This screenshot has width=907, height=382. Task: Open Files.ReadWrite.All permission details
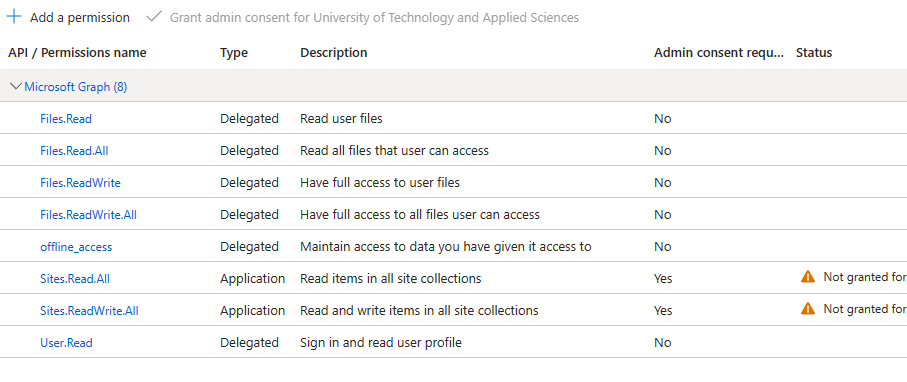89,215
